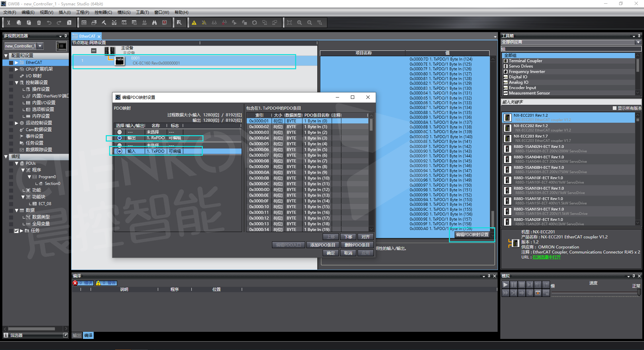Click the 3D view toolbar icon
This screenshot has height=350, width=644.
click(x=84, y=23)
